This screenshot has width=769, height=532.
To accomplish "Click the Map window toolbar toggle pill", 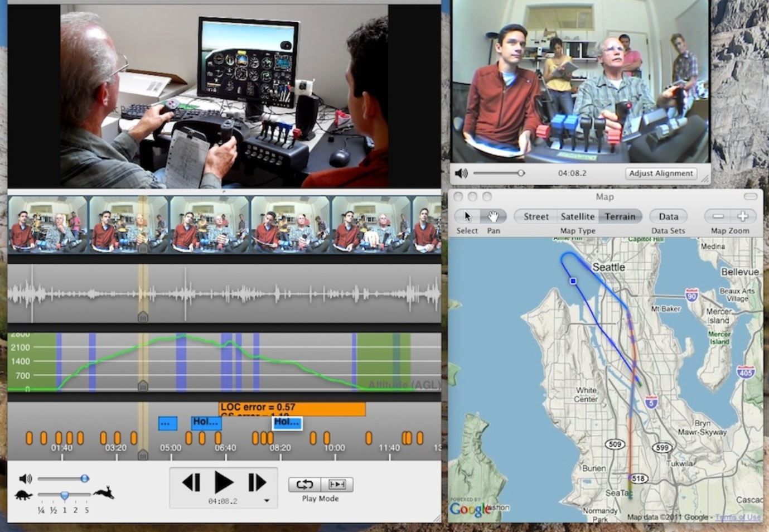I will click(x=751, y=196).
